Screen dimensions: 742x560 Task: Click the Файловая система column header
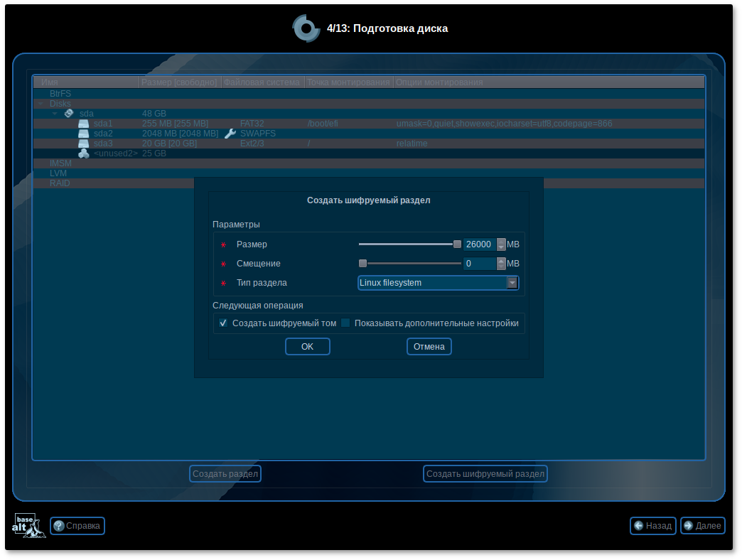click(x=262, y=82)
